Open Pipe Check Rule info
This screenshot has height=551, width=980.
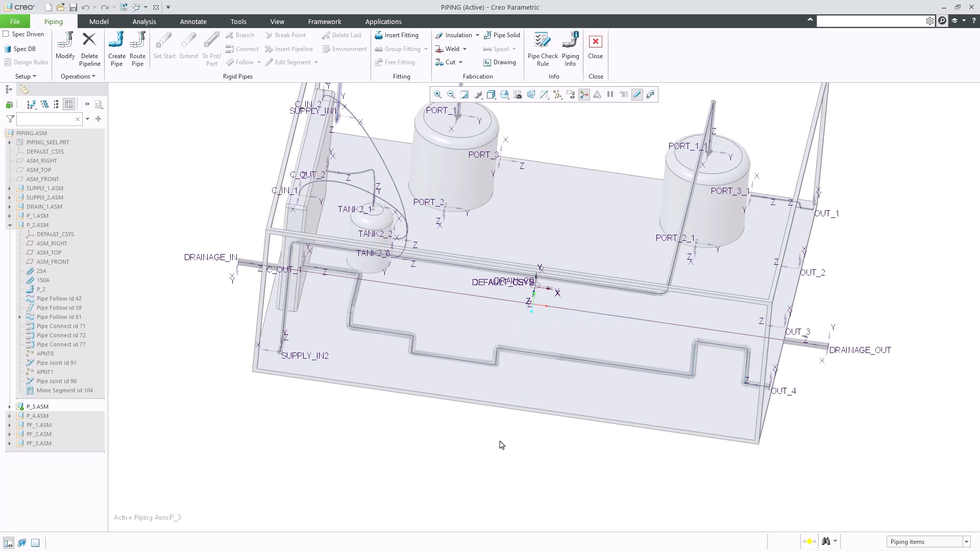click(543, 49)
